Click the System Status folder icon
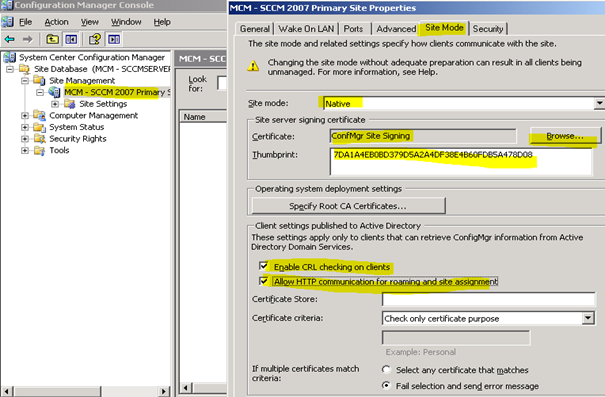The width and height of the screenshot is (605, 397). click(39, 127)
